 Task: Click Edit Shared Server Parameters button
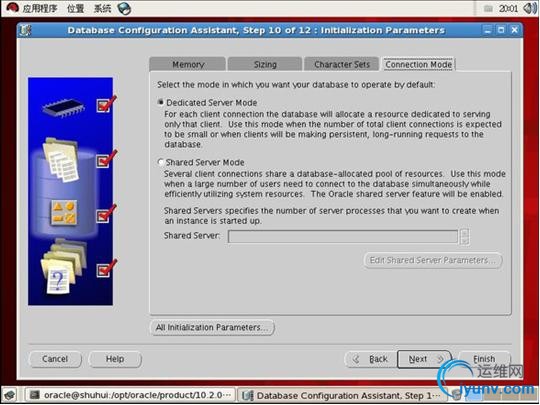(x=433, y=260)
